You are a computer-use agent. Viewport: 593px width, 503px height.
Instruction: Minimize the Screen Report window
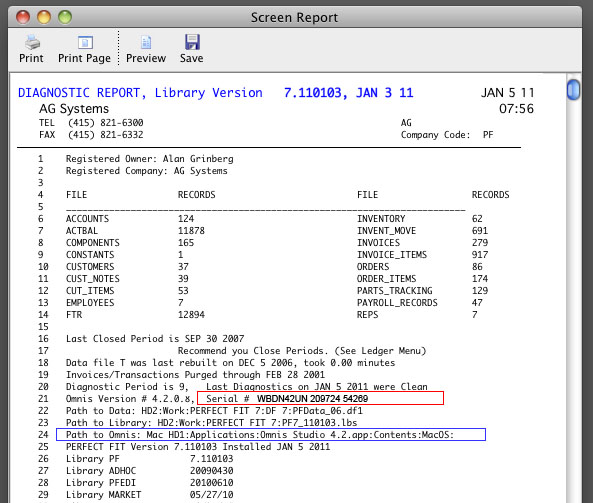pyautogui.click(x=44, y=17)
